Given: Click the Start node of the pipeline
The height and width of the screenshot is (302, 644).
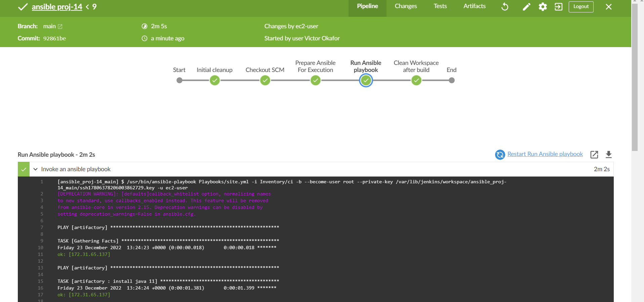Looking at the screenshot, I should (179, 80).
